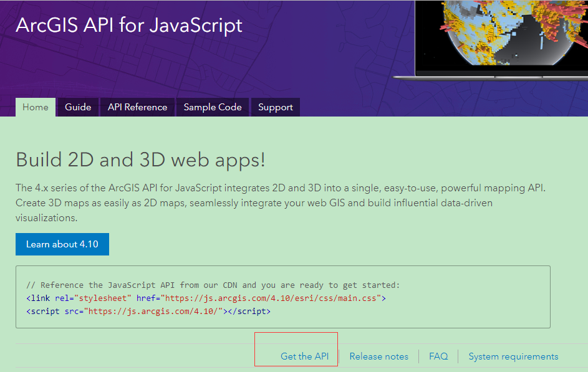Viewport: 588px width, 372px height.
Task: Select the Home tab
Action: click(x=36, y=107)
